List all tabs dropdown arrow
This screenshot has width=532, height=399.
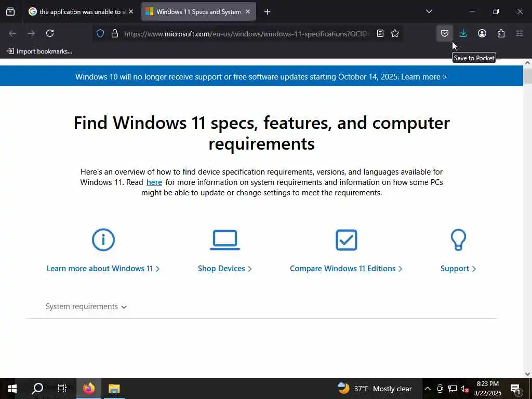429,11
